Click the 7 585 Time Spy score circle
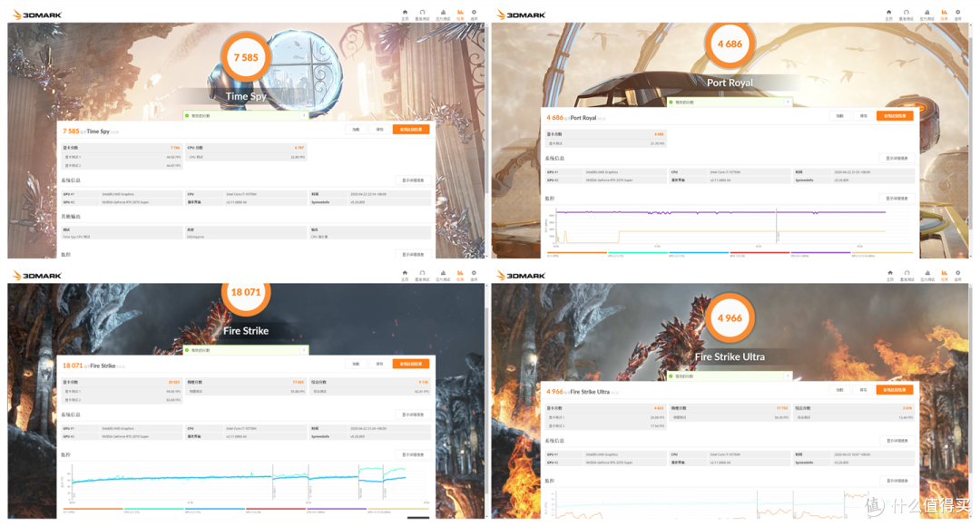 [x=246, y=57]
